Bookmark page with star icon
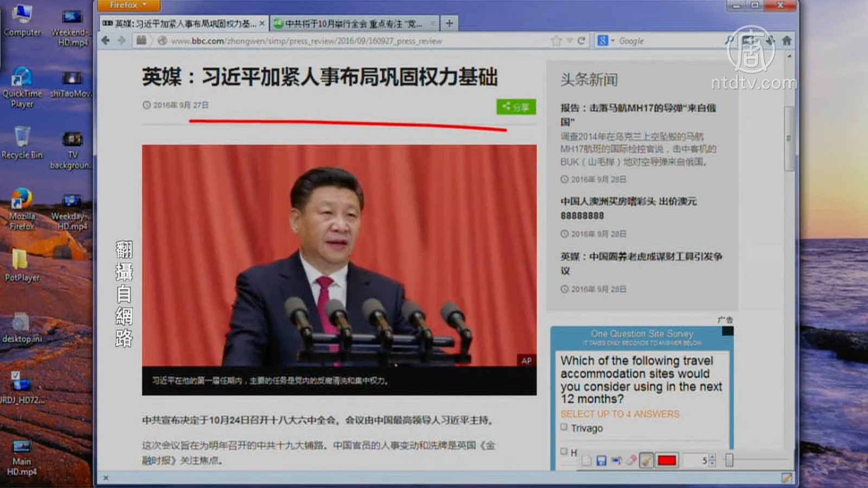The image size is (868, 488). pos(556,41)
